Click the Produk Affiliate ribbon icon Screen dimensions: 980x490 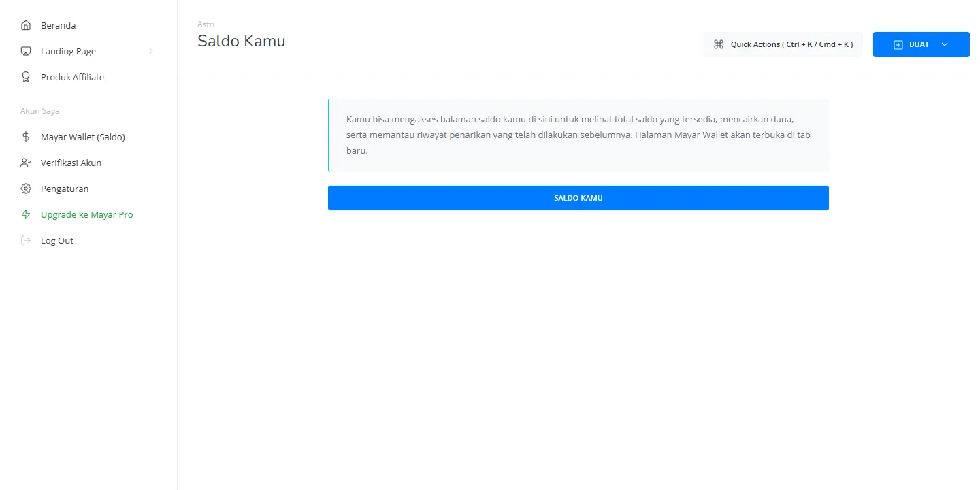(x=26, y=77)
